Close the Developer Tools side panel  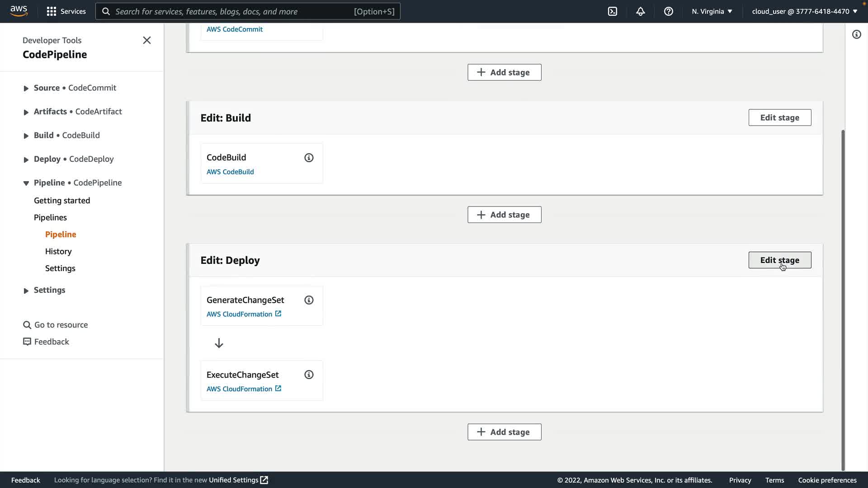(147, 40)
